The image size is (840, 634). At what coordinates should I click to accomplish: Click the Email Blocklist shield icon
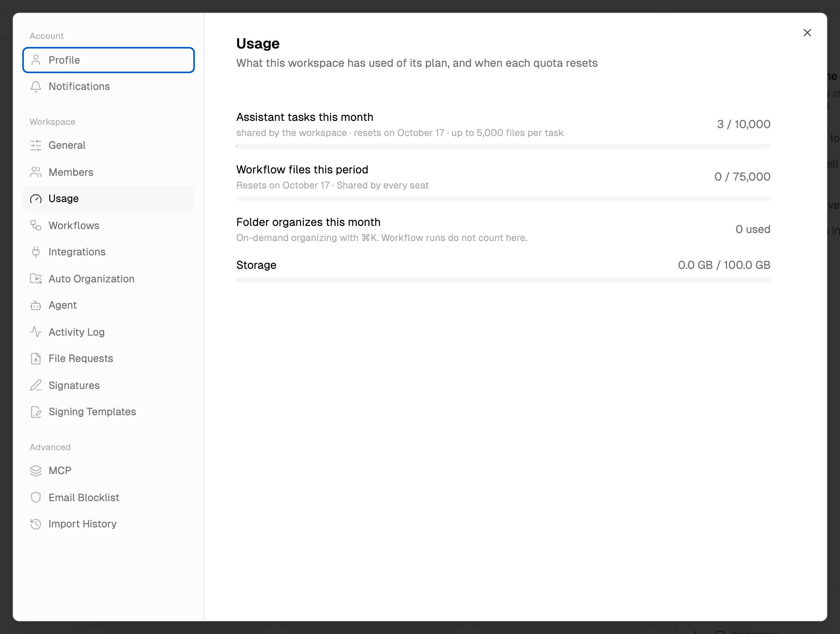pyautogui.click(x=36, y=498)
